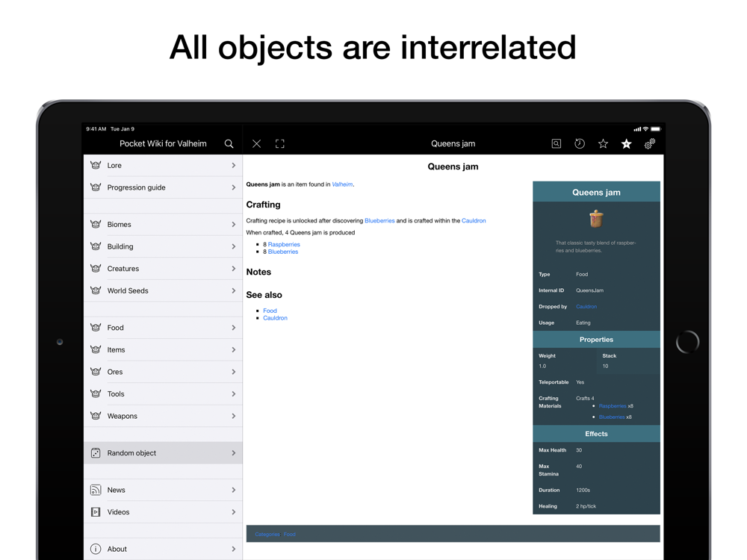Tap the RSS feed icon for News
The image size is (747, 560).
(x=96, y=490)
